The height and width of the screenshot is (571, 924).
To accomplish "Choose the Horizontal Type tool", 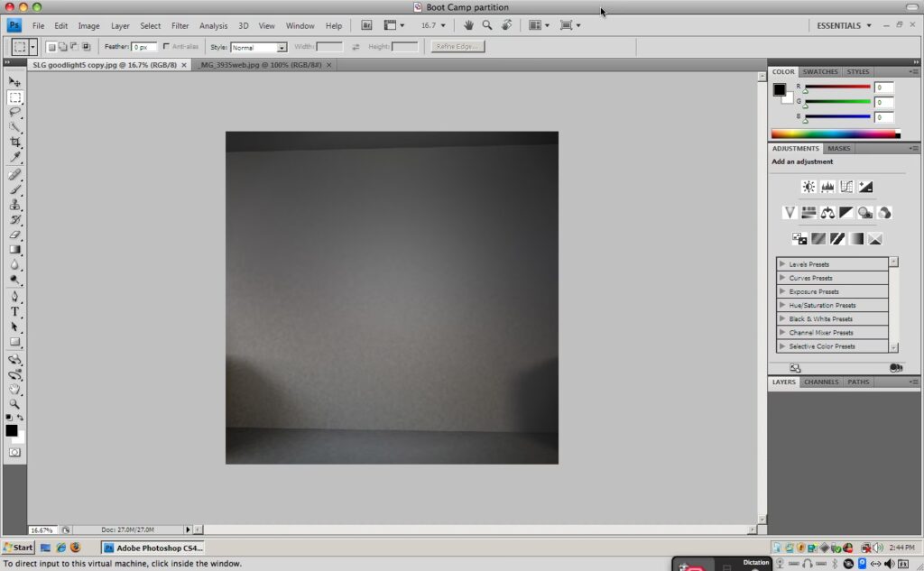I will pyautogui.click(x=15, y=311).
